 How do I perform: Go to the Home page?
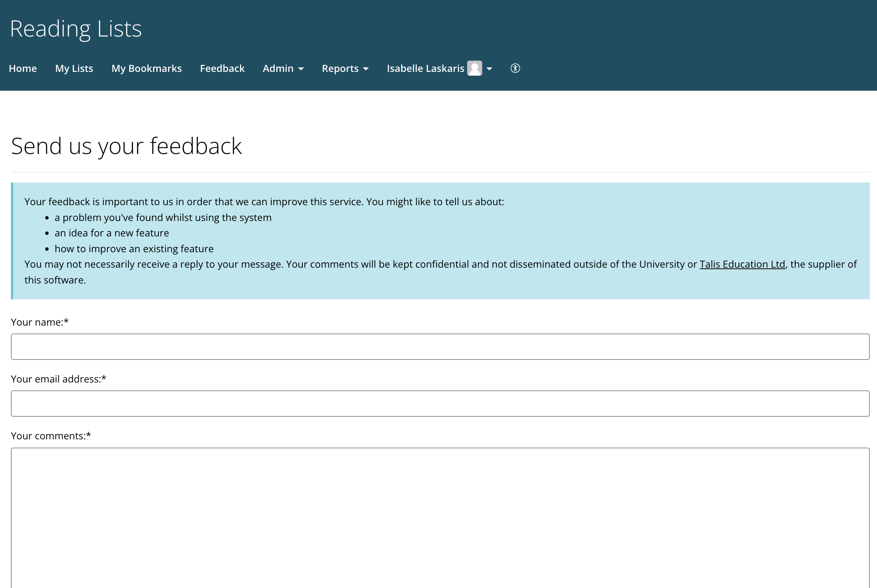point(23,69)
